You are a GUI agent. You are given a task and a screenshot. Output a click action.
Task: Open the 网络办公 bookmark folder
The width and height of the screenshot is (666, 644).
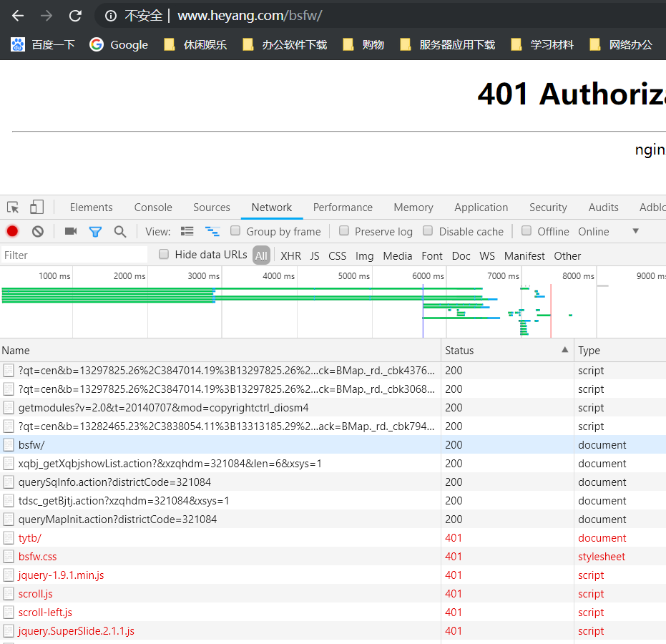click(622, 44)
